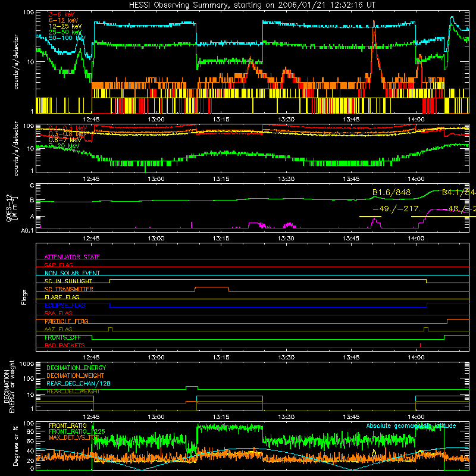The width and height of the screenshot is (476, 476).
Task: Click the GAP_FLAG label
Action: (58, 265)
